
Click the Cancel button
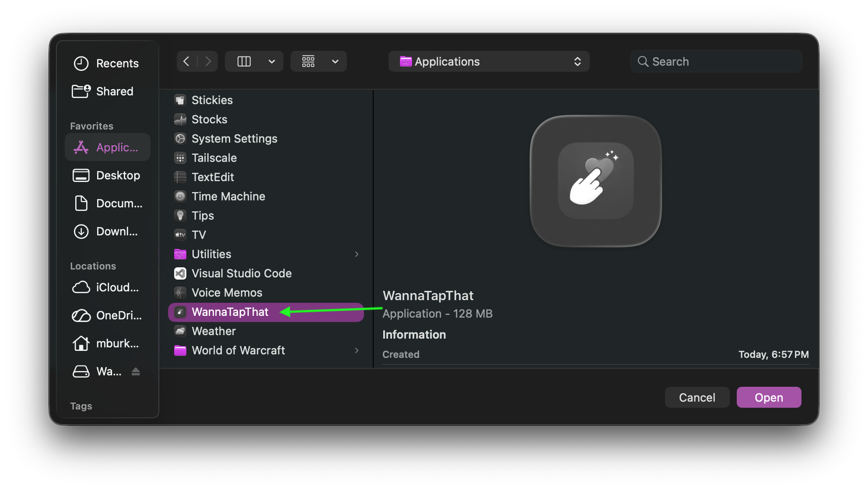697,397
